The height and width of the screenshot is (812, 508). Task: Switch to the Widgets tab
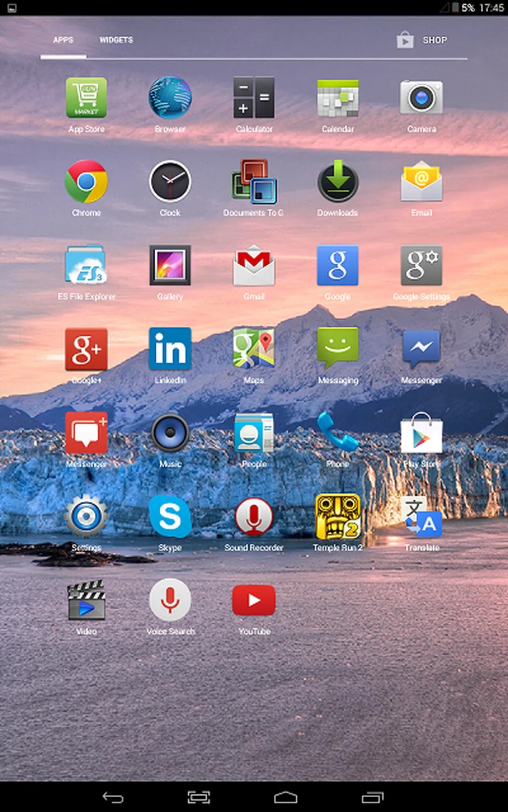coord(116,40)
